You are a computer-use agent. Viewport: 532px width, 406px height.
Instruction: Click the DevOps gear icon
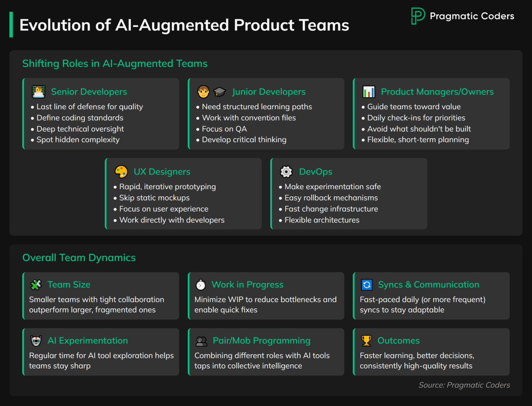tap(286, 172)
